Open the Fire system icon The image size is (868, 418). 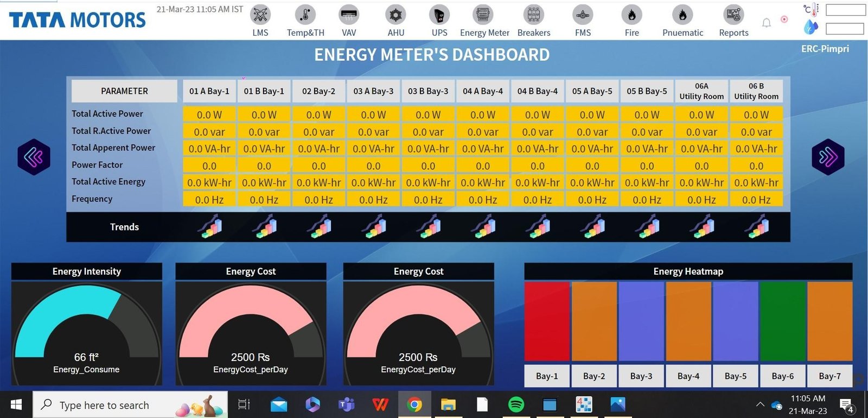click(x=631, y=15)
